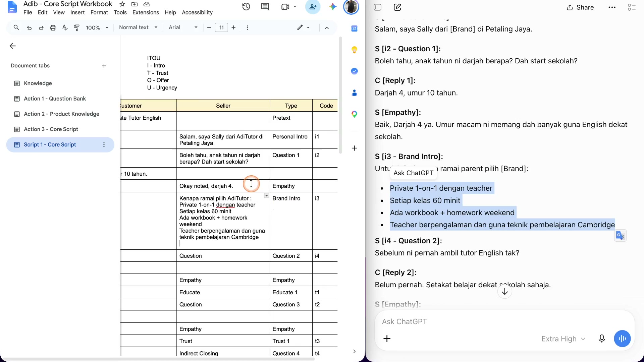The height and width of the screenshot is (362, 644).
Task: Switch to Action 1 - Question Bank tab
Action: [60, 99]
